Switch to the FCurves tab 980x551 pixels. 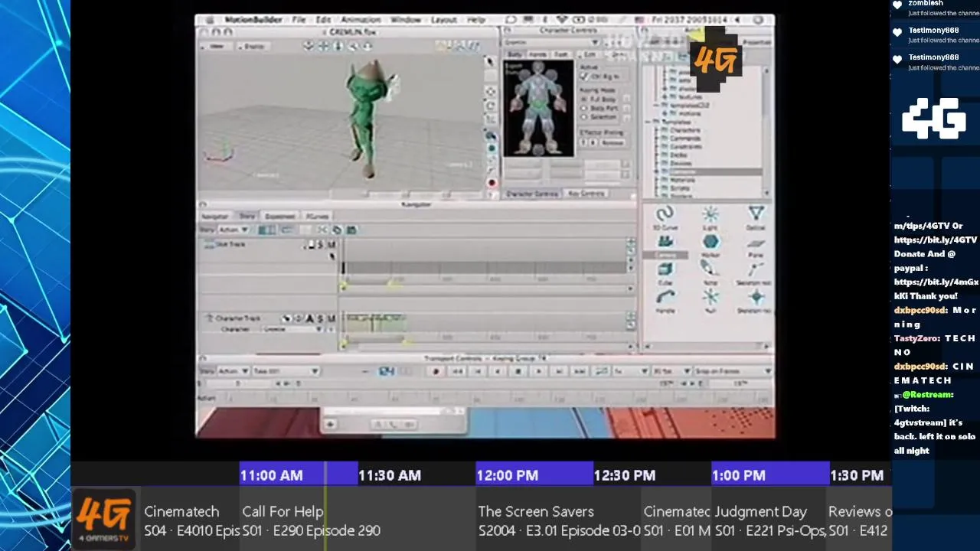(x=317, y=217)
